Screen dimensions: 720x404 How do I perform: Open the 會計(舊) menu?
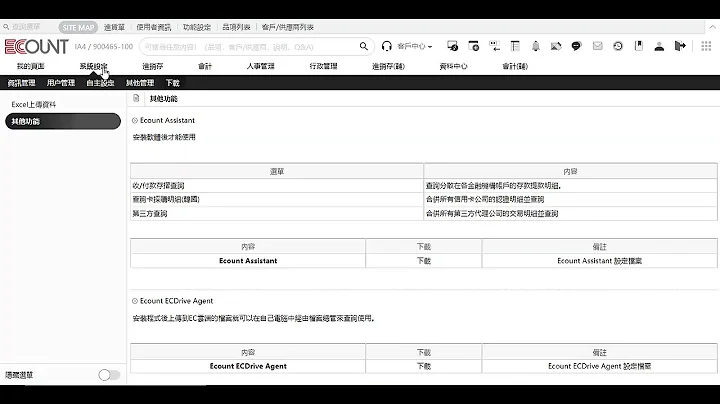pyautogui.click(x=515, y=66)
